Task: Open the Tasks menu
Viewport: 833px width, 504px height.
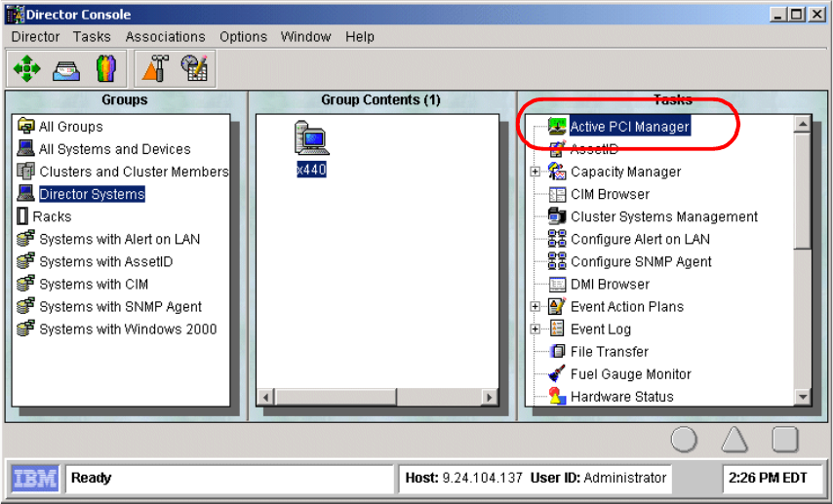Action: 92,37
